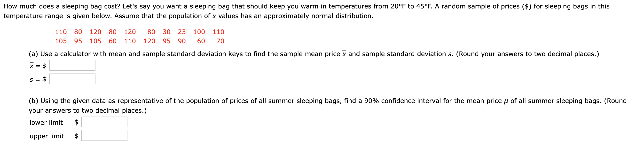Click the upper limit input box
This screenshot has width=644, height=148.
pos(104,136)
